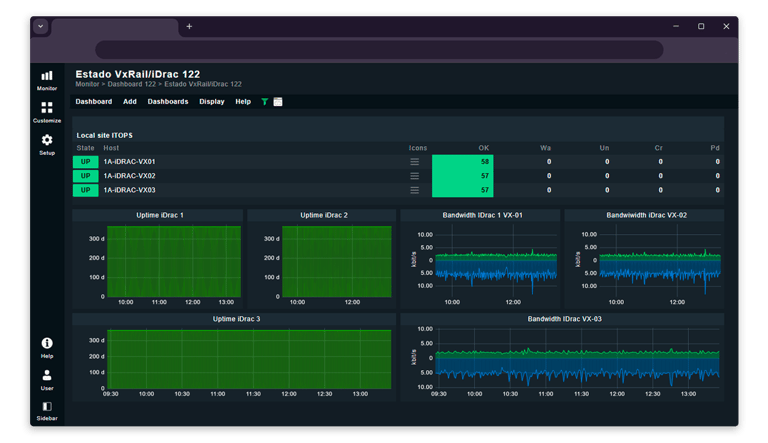
Task: Open the Display dropdown menu
Action: coord(212,102)
